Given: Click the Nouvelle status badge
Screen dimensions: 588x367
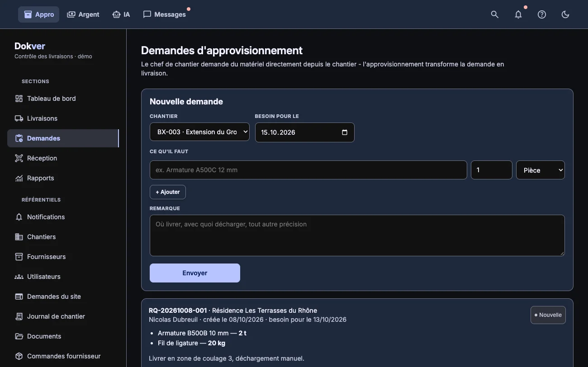Looking at the screenshot, I should pyautogui.click(x=548, y=315).
